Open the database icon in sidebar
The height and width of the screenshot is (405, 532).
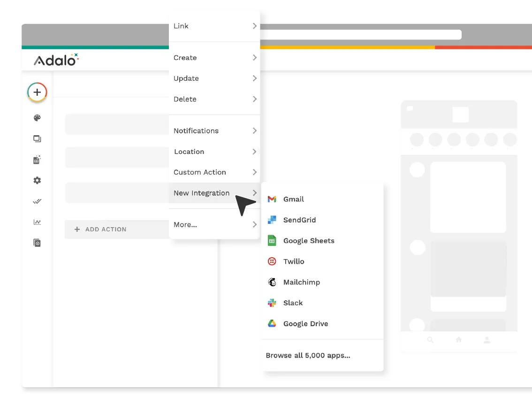37,160
